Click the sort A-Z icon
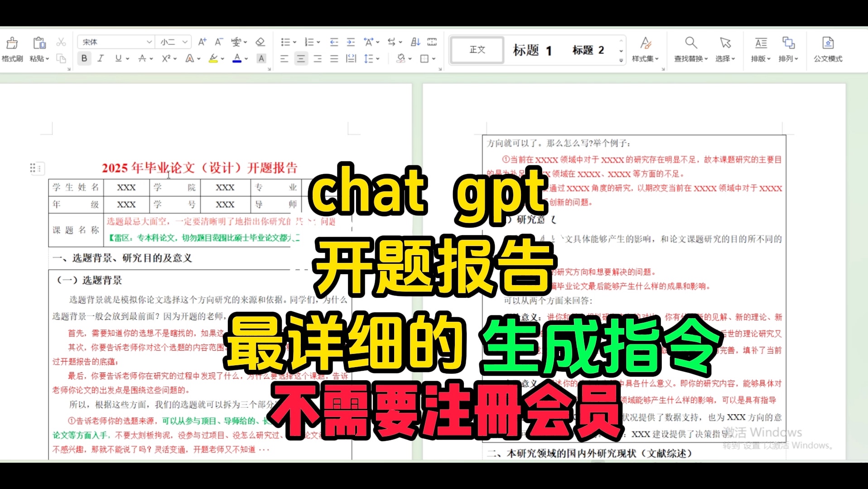 point(415,42)
